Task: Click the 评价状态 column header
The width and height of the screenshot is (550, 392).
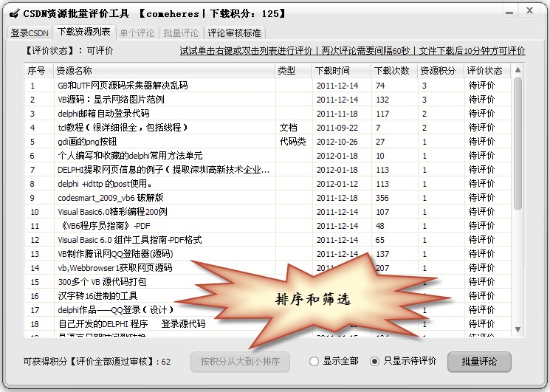Action: 487,70
